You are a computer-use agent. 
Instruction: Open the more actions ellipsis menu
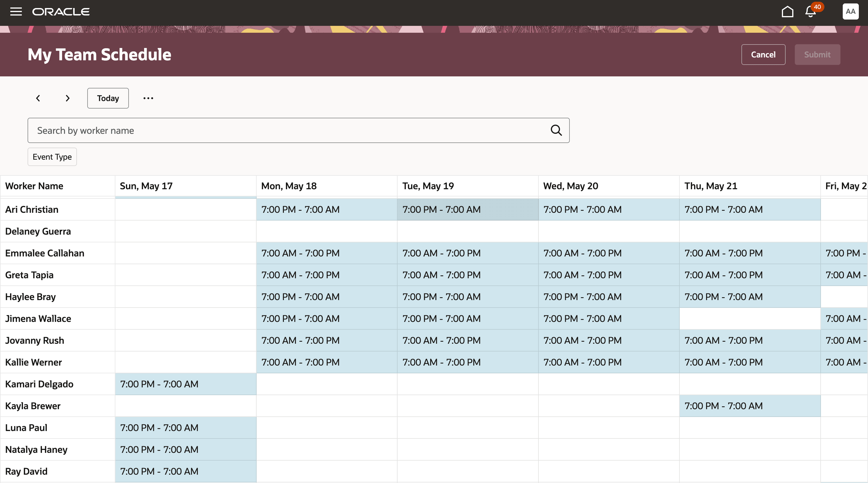click(x=148, y=98)
